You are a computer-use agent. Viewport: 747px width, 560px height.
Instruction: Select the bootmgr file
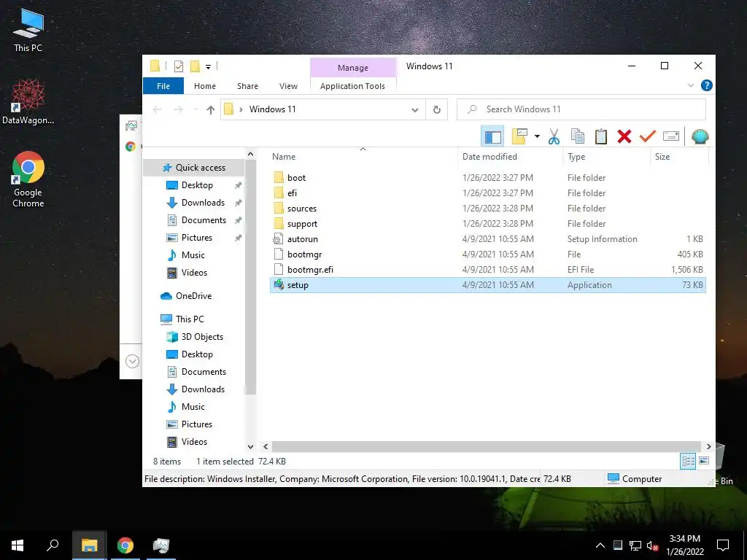tap(487, 254)
